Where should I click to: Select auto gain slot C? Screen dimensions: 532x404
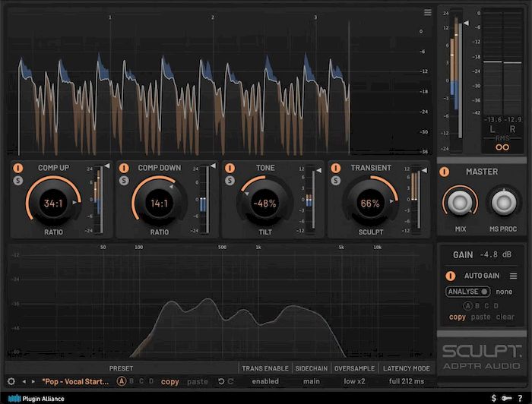486,306
